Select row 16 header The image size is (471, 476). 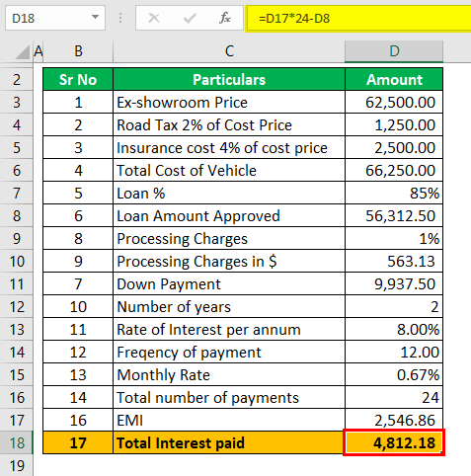tap(17, 398)
